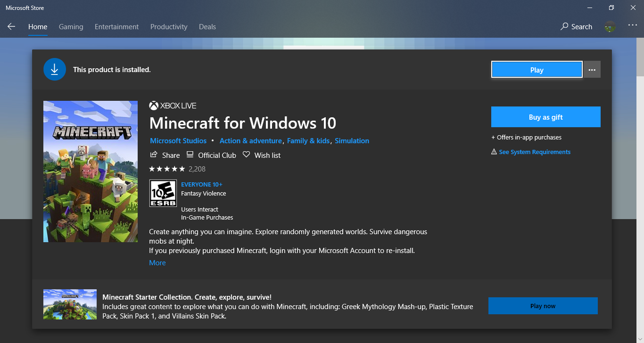Click the "Offers in-app purchases" text

(526, 138)
